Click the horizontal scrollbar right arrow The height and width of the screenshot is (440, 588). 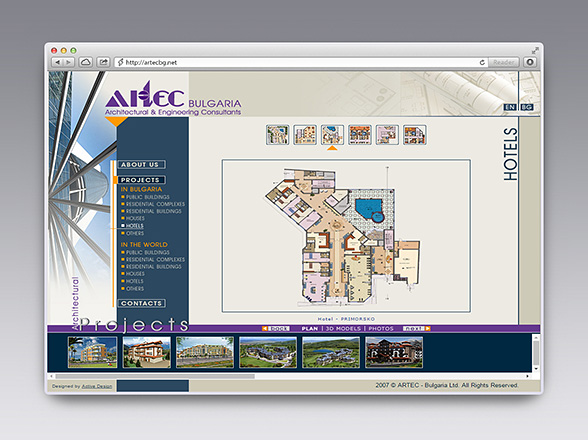pyautogui.click(x=528, y=376)
